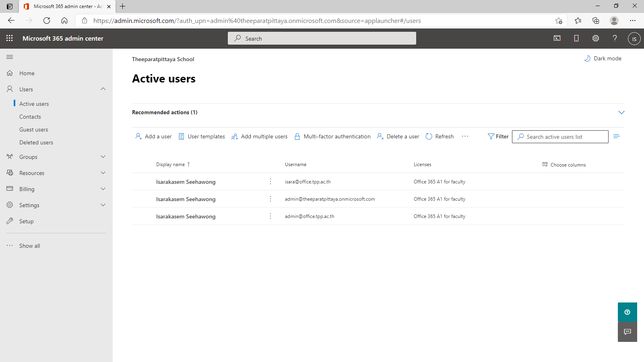The width and height of the screenshot is (644, 362).
Task: Click the mobile app icon in header
Action: pyautogui.click(x=576, y=38)
